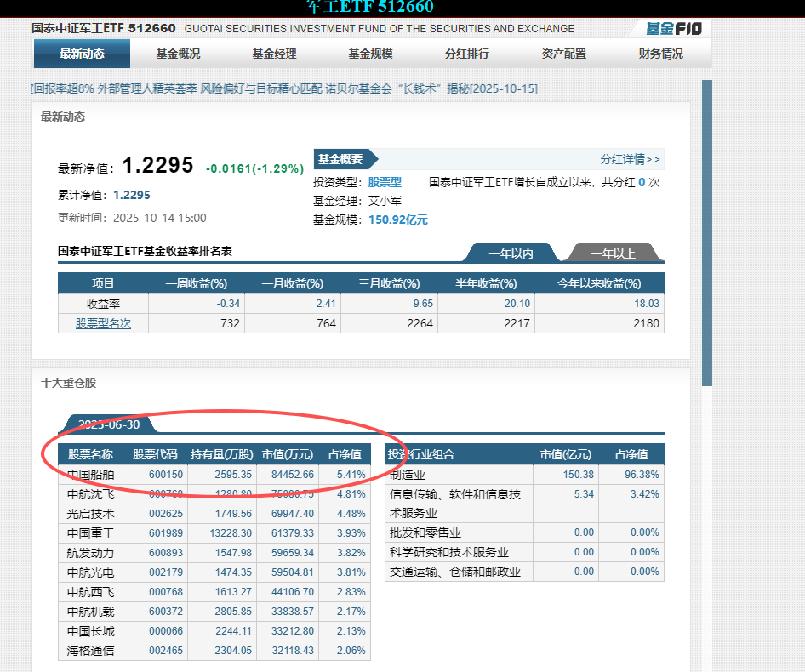
Task: Click stock code 000768
Action: coord(165,591)
